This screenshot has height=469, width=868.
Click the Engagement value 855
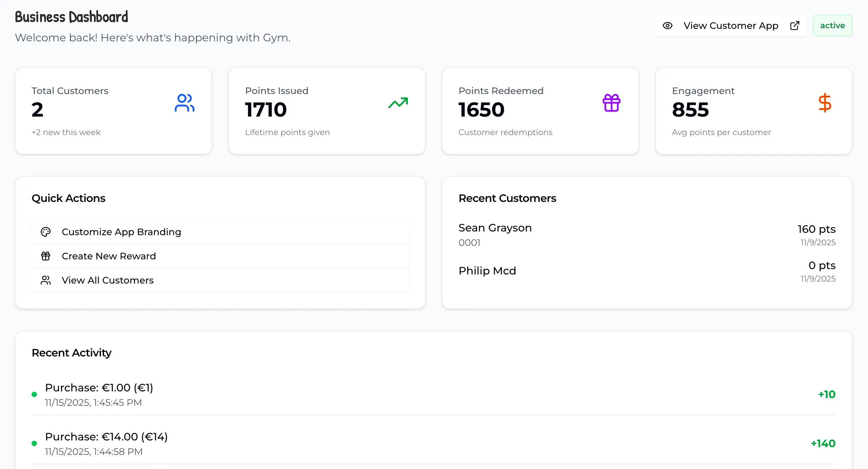(x=690, y=110)
